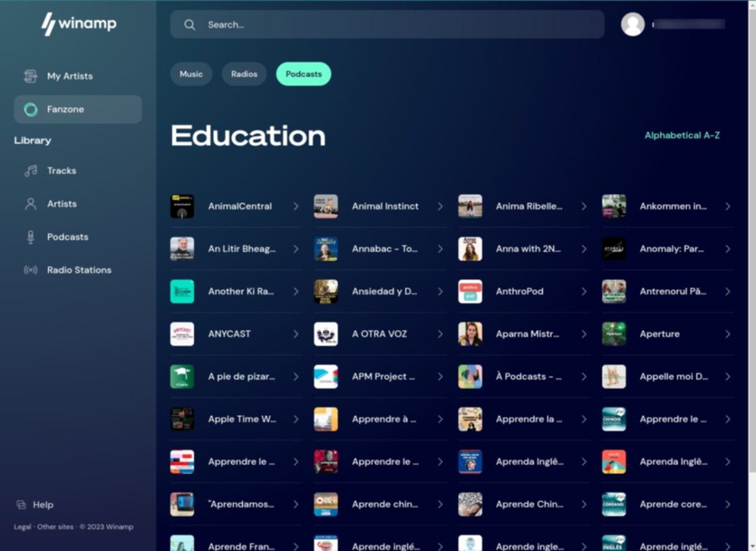Open Fanzone menu item
The width and height of the screenshot is (756, 551).
78,110
